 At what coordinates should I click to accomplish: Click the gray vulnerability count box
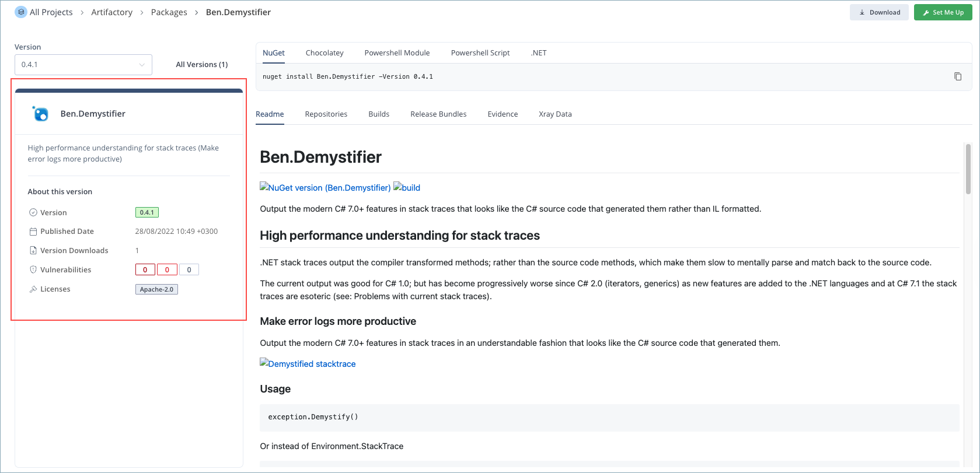189,269
